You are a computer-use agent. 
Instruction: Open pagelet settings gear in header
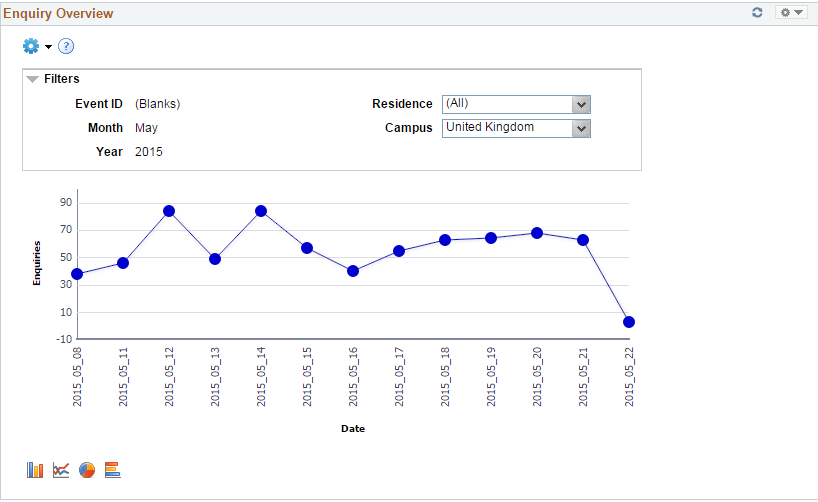[x=790, y=13]
